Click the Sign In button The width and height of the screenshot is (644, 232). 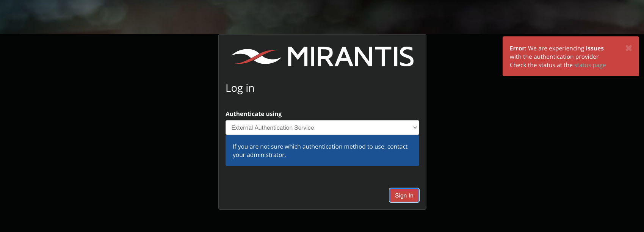point(404,196)
